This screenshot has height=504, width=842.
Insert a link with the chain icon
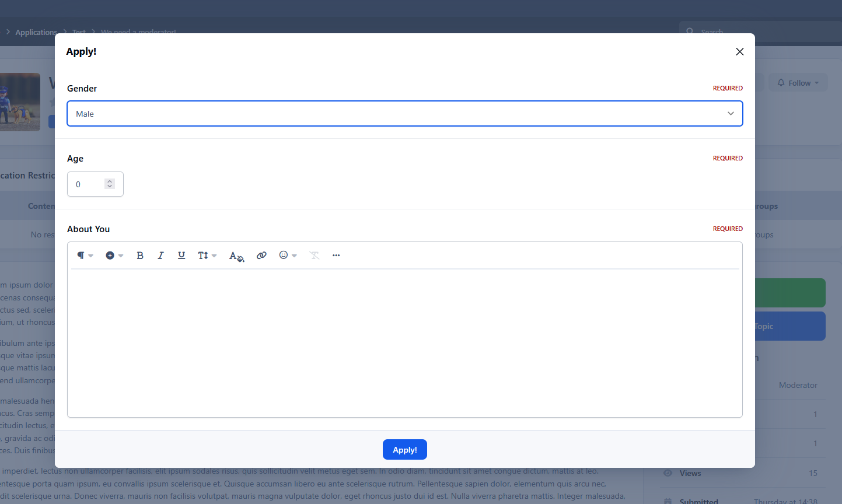pyautogui.click(x=261, y=256)
